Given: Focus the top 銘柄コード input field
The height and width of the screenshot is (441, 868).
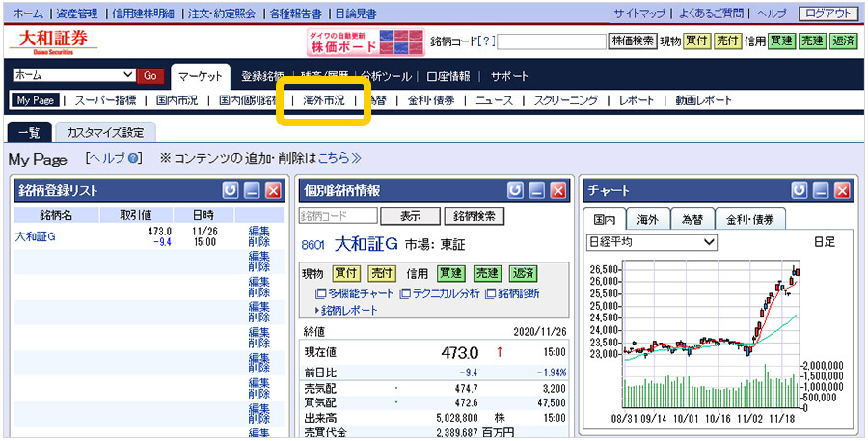Looking at the screenshot, I should 552,42.
